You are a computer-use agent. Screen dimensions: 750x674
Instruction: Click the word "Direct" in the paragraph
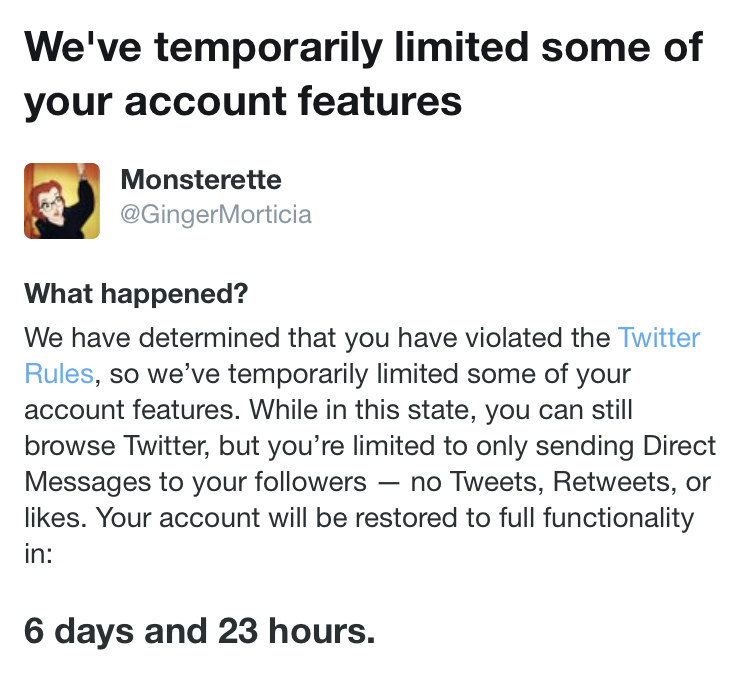pyautogui.click(x=679, y=446)
